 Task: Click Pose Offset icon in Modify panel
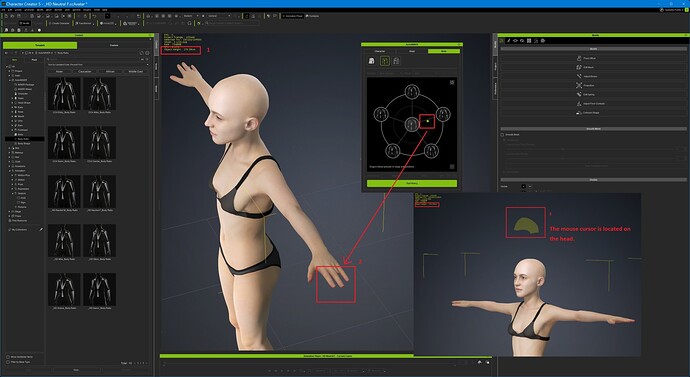579,58
